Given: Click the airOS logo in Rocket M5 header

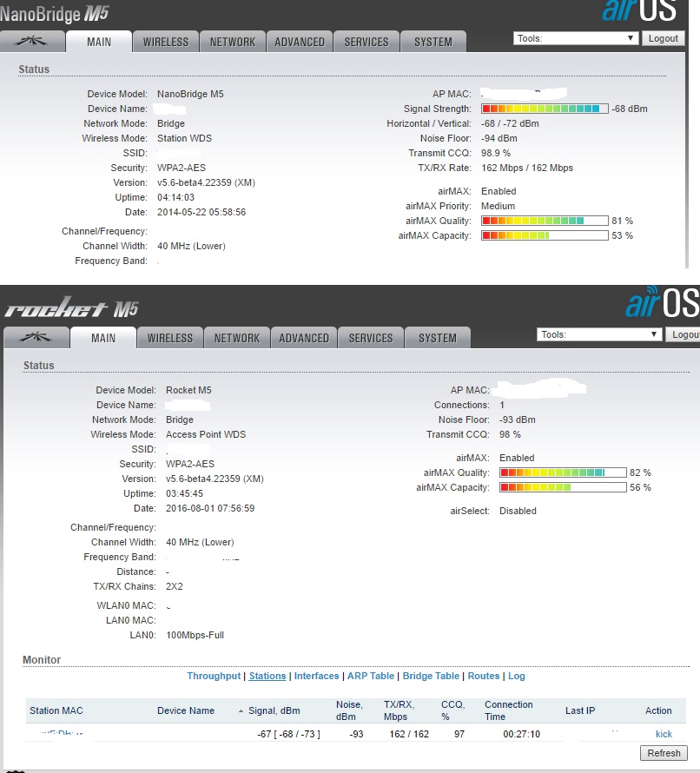Looking at the screenshot, I should (x=662, y=302).
